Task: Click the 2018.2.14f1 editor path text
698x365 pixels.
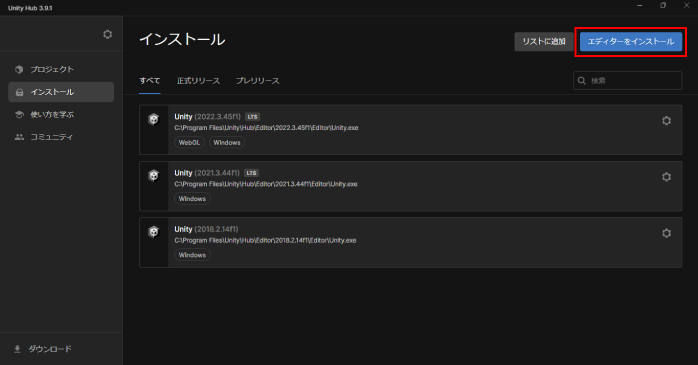Action: click(265, 240)
